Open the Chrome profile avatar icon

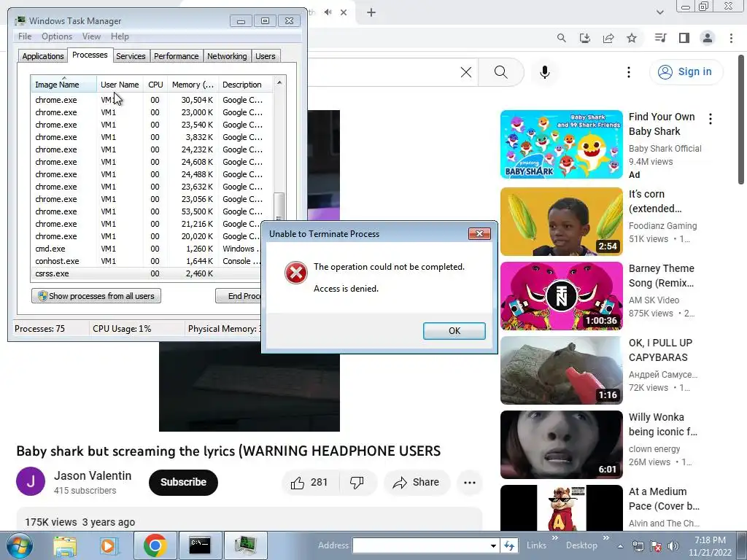[x=708, y=38]
